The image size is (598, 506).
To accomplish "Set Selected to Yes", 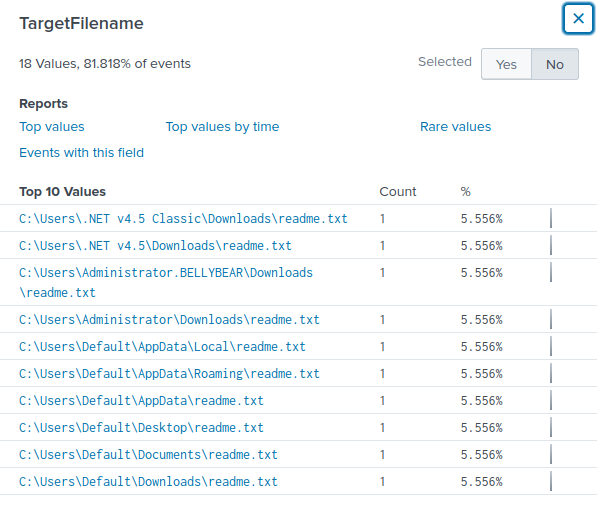I will pyautogui.click(x=506, y=64).
